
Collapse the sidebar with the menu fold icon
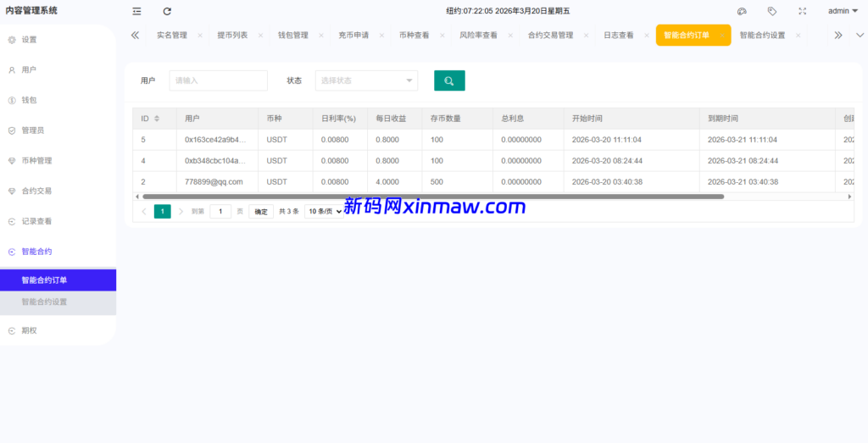click(136, 11)
